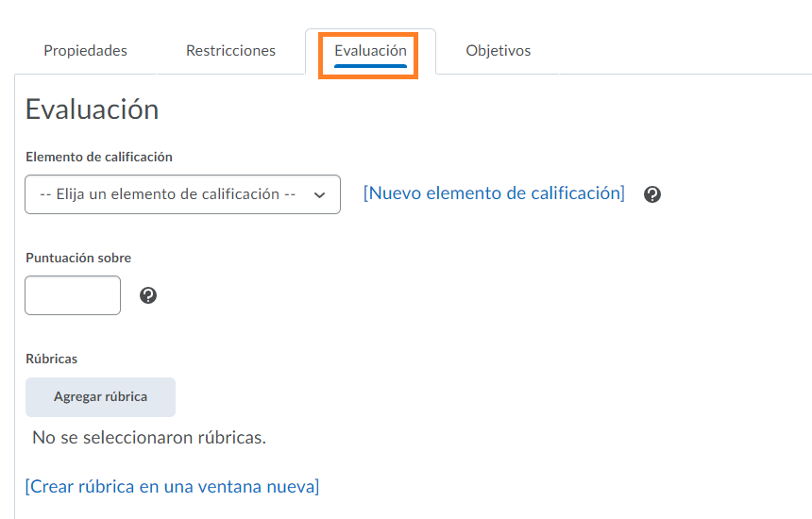Select the Evaluación tab

tap(370, 51)
